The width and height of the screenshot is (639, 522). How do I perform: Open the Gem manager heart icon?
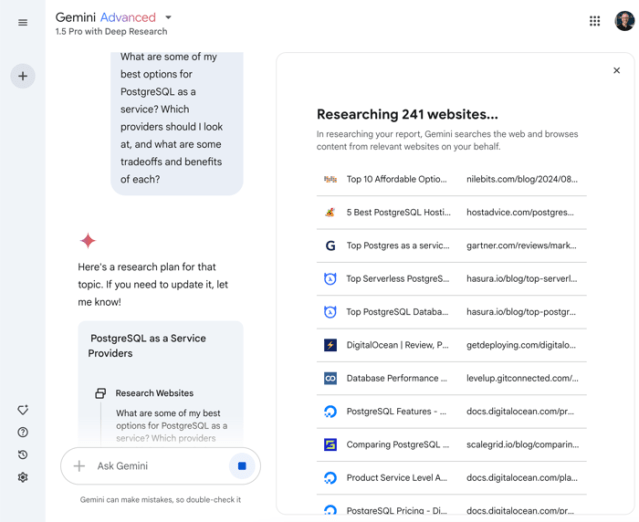(x=23, y=410)
